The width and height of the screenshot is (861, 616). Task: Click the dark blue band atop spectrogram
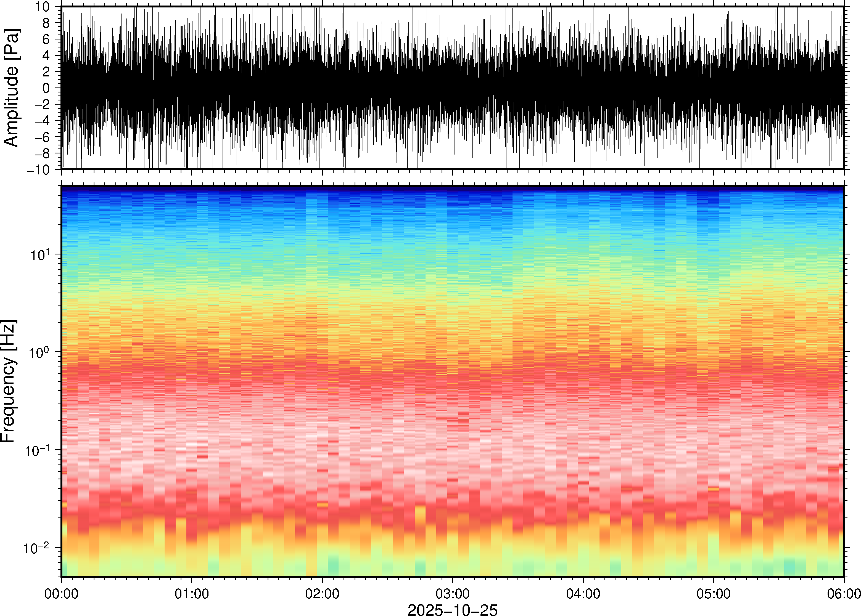(x=452, y=189)
